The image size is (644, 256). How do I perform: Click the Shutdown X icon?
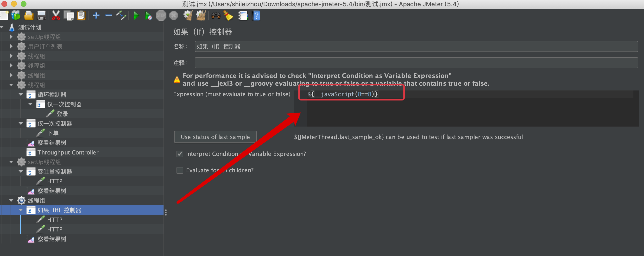[173, 15]
